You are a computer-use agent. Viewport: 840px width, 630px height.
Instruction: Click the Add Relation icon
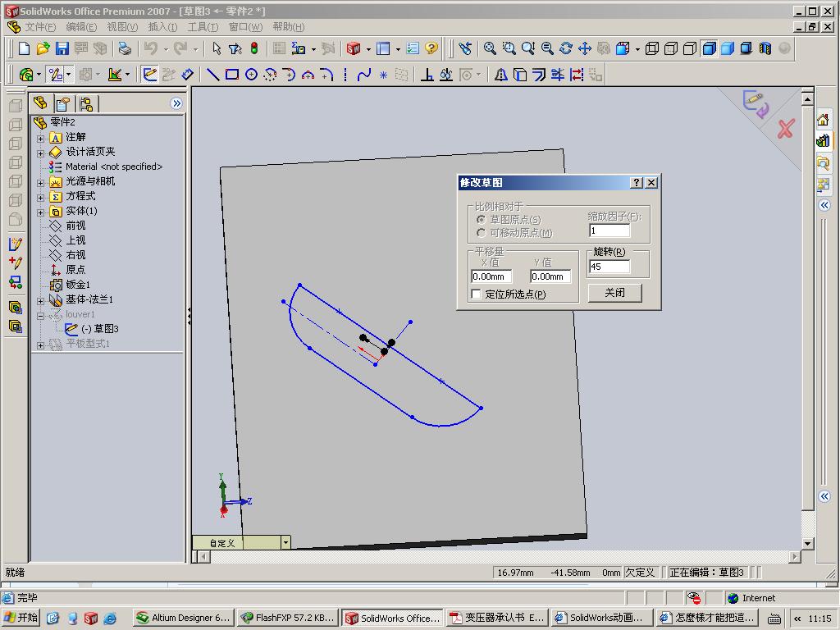tap(427, 75)
